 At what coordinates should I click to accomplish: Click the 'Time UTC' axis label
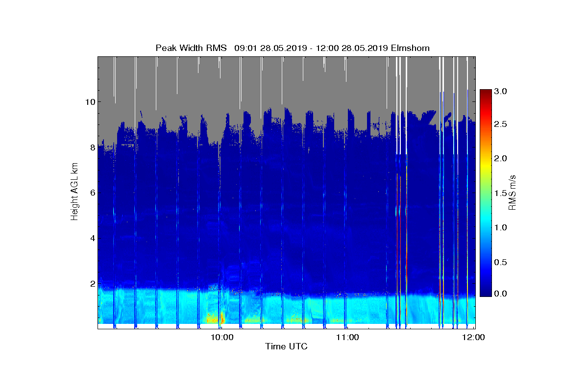point(286,347)
